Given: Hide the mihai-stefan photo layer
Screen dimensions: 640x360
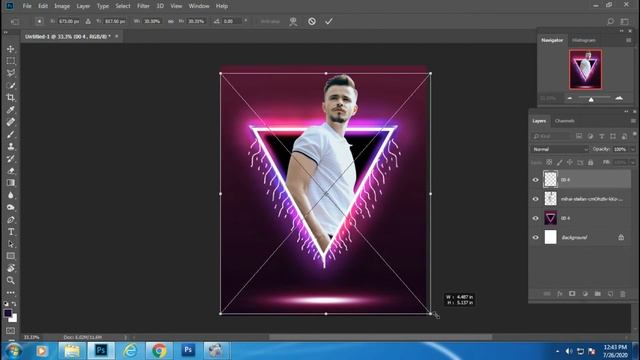Looking at the screenshot, I should pos(536,199).
